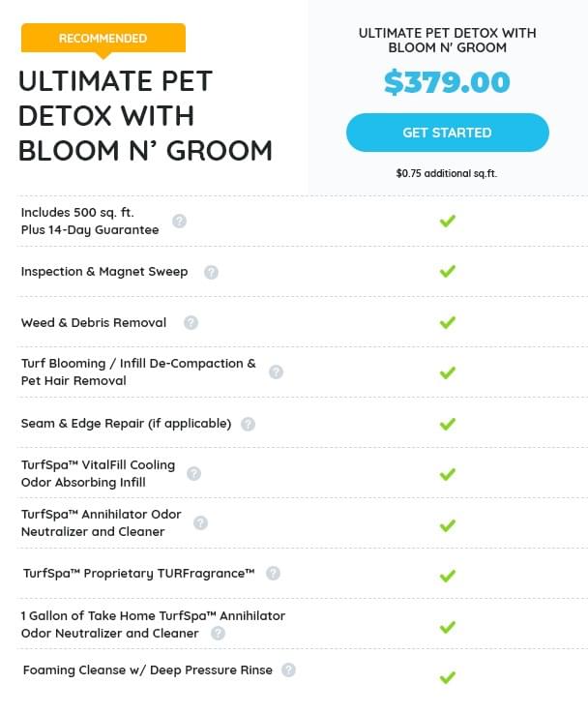
Task: Click question mark beside Annihilator Odor Neutralizer and Cleaner
Action: (200, 522)
